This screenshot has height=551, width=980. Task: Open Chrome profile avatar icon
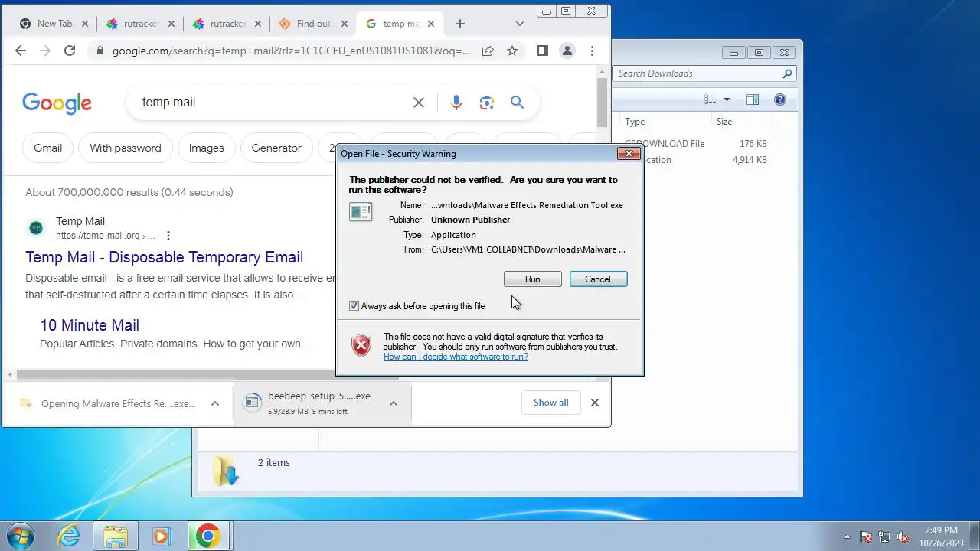click(x=567, y=51)
